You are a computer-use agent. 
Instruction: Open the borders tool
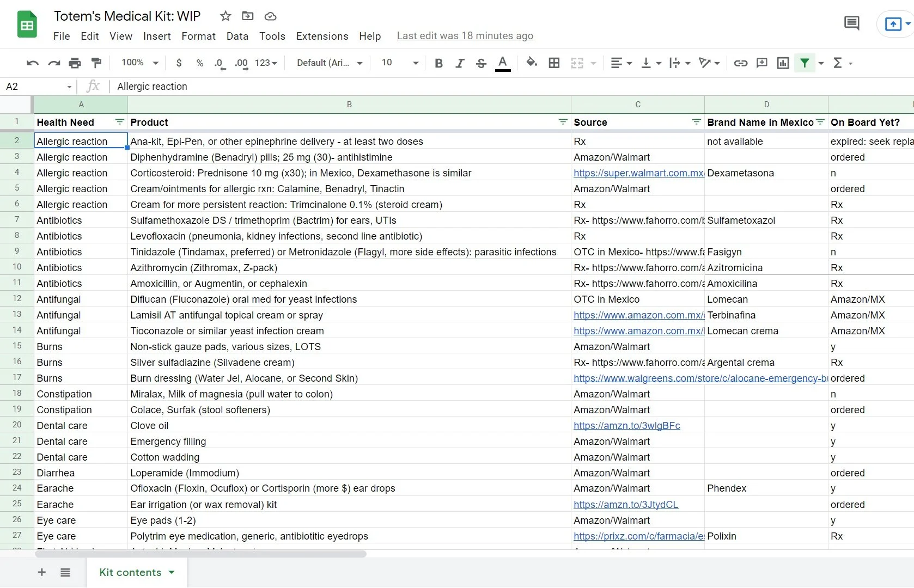[x=554, y=63]
